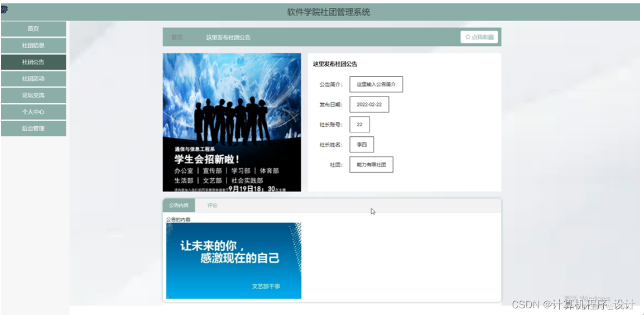Screen dimensions: 644x315
Task: Go to 社团信息 in the sidebar
Action: tap(33, 46)
